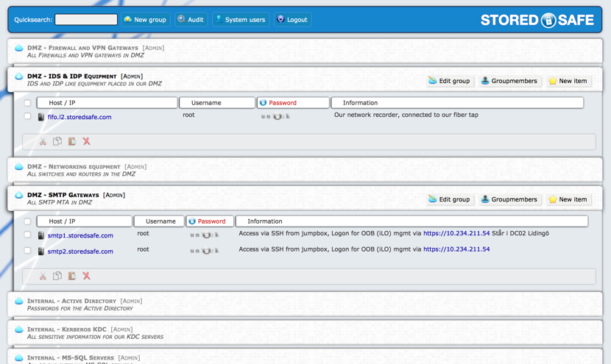This screenshot has width=611, height=364.
Task: Open smtp1.storedsafe.com host link
Action: pos(80,235)
